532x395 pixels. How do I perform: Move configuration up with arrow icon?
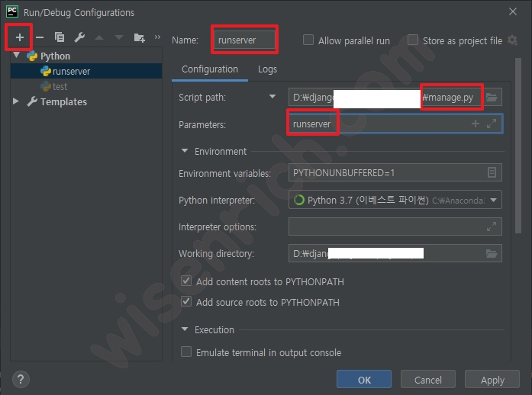[99, 37]
